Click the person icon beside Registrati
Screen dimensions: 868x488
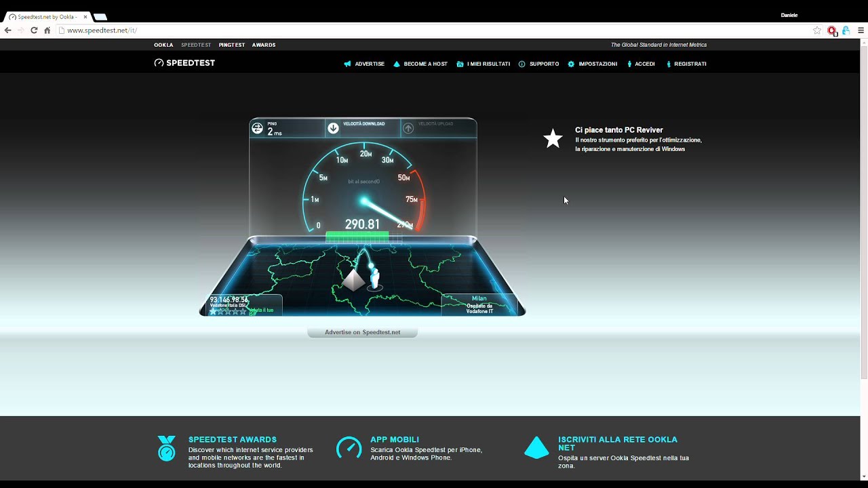tap(669, 64)
